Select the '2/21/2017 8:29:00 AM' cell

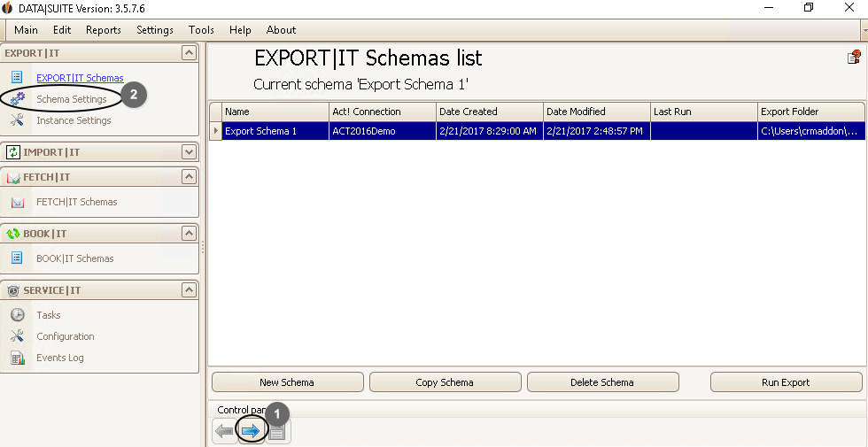[489, 131]
